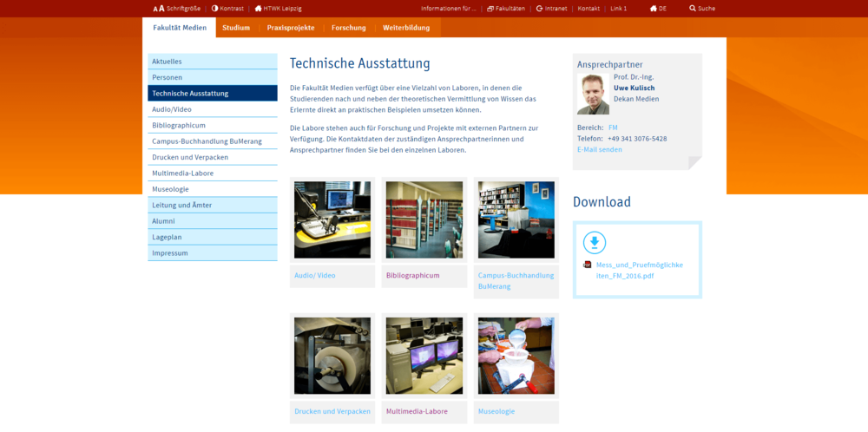Go to HTWK Leipzig home icon
Image resolution: width=868 pixels, height=432 pixels.
click(258, 9)
